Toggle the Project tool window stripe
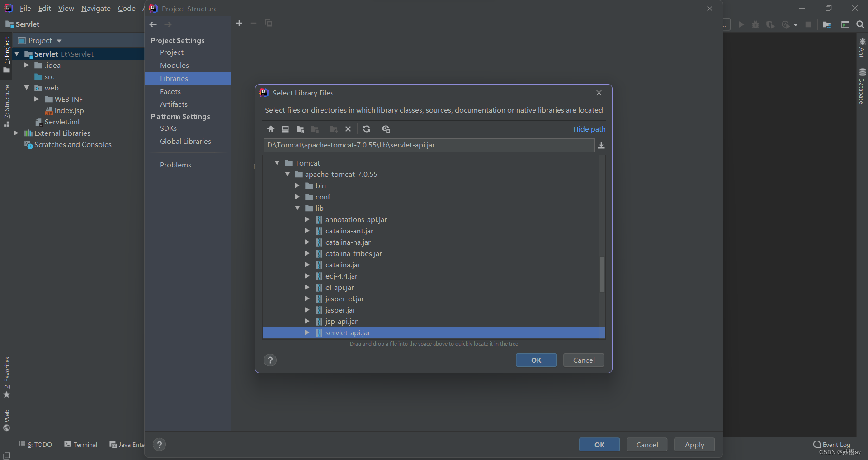Screen dimensions: 868x460 (x=7, y=55)
